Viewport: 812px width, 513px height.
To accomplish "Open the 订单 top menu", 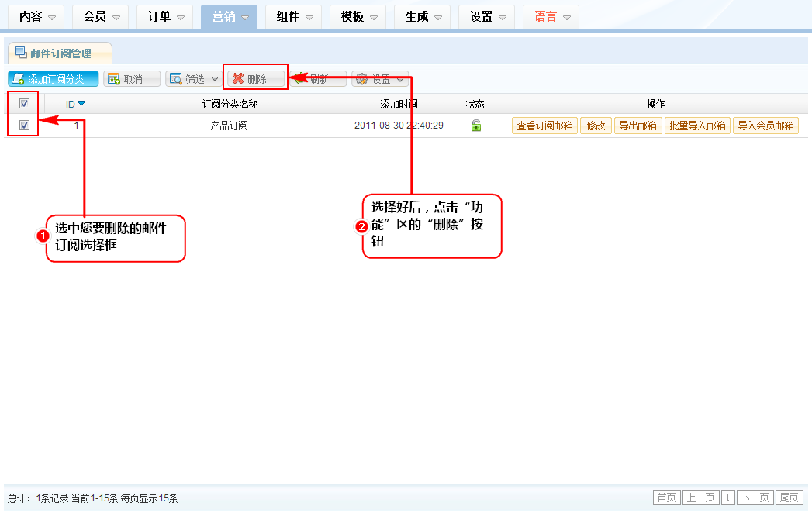I will click(165, 17).
